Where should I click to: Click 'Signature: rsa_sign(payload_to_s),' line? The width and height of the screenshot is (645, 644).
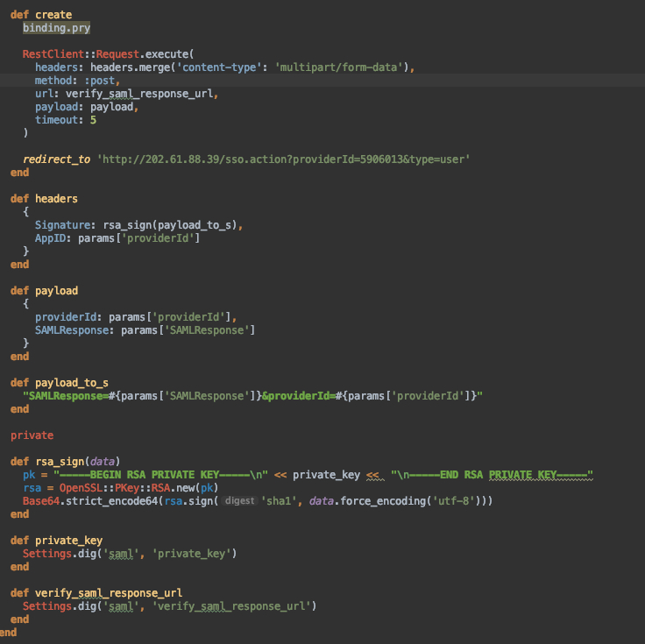pos(139,225)
